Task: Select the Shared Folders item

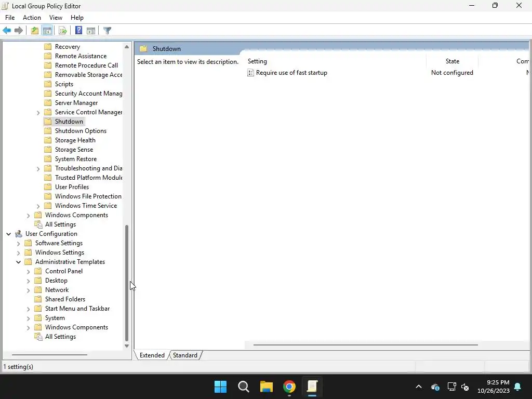Action: [65, 299]
